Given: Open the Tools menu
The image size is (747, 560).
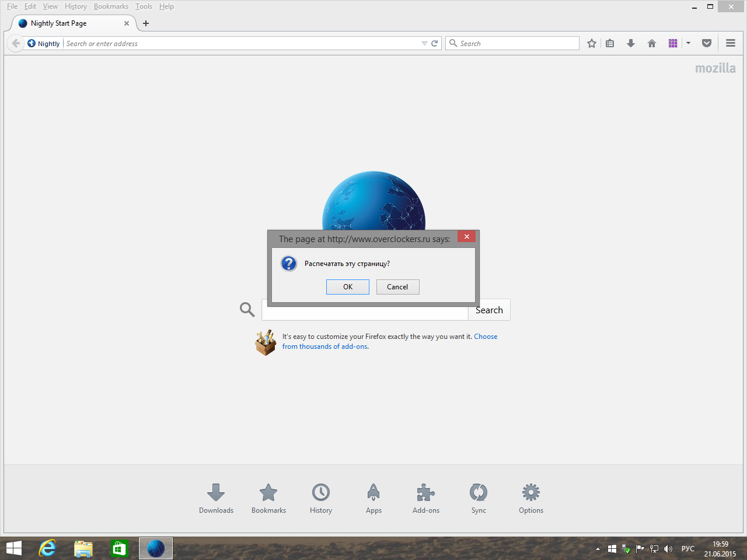Looking at the screenshot, I should [144, 6].
